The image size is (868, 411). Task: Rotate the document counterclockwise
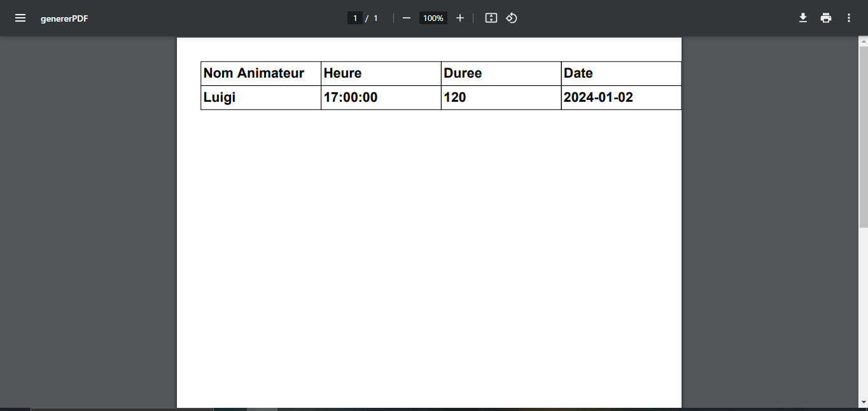pyautogui.click(x=512, y=18)
